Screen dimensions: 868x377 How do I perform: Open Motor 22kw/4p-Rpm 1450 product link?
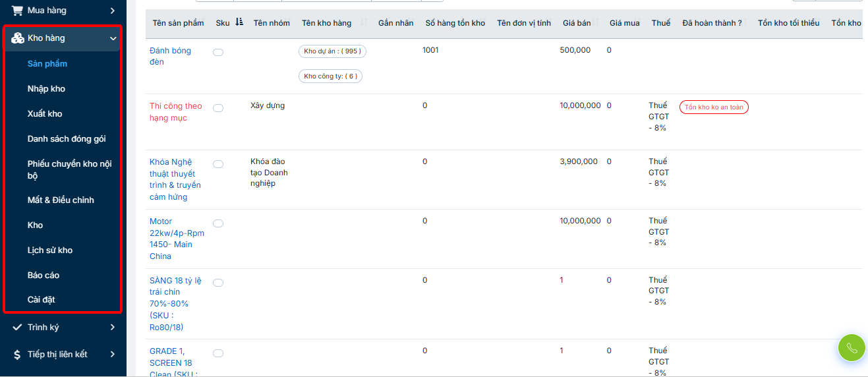click(177, 239)
